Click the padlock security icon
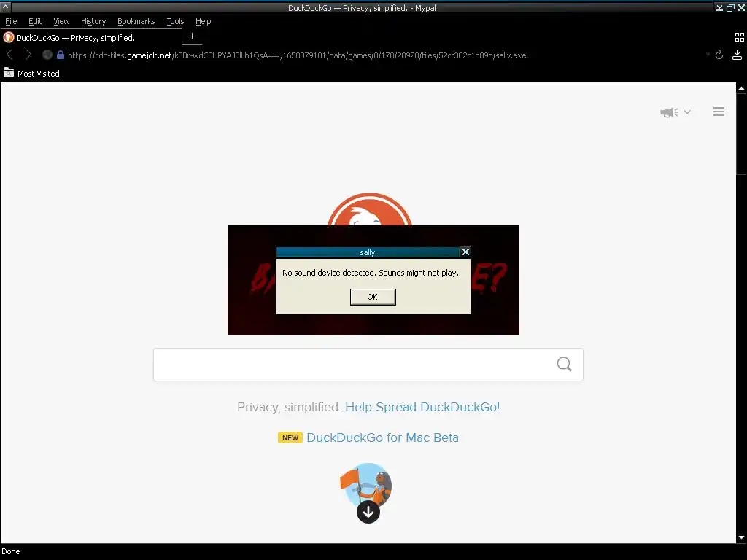747x560 pixels. [x=61, y=55]
